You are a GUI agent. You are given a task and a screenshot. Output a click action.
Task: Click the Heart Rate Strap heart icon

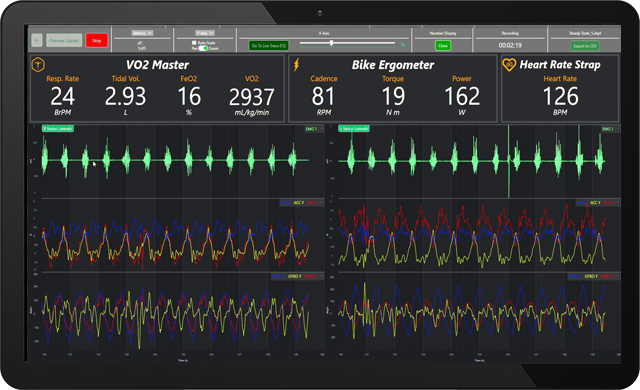point(509,64)
